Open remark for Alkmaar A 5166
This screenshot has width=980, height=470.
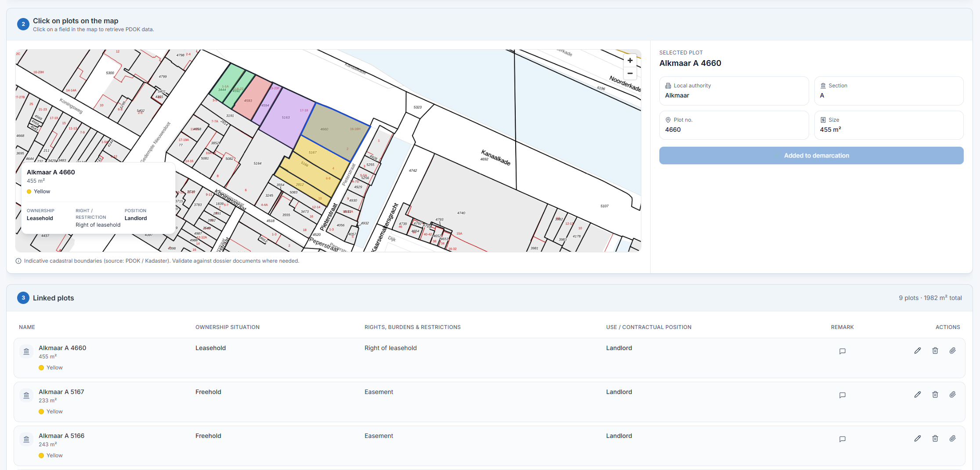[843, 439]
